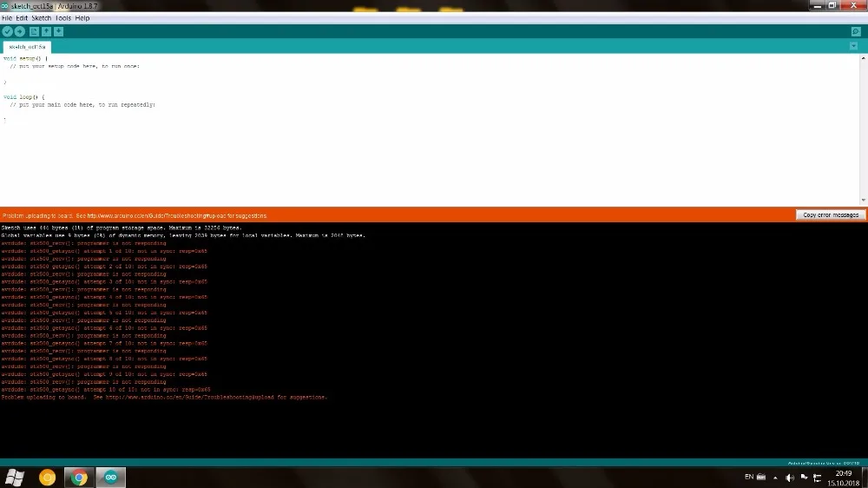Click the 'put your setup code here' comment
This screenshot has height=488, width=868.
tap(75, 66)
